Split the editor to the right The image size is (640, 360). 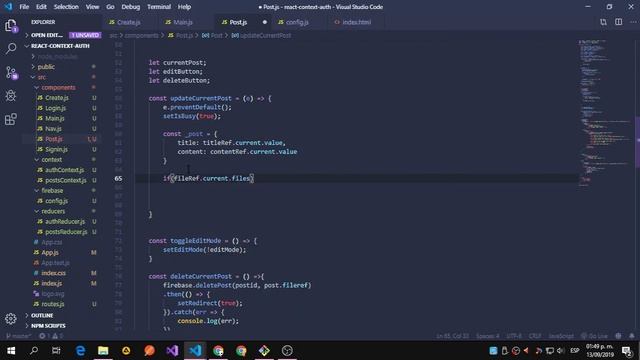coord(618,22)
